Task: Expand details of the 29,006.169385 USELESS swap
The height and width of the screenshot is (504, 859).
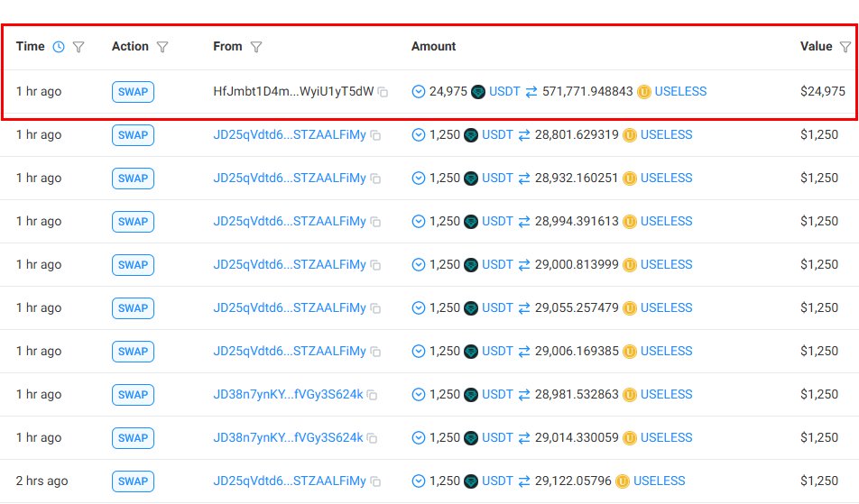Action: click(418, 351)
